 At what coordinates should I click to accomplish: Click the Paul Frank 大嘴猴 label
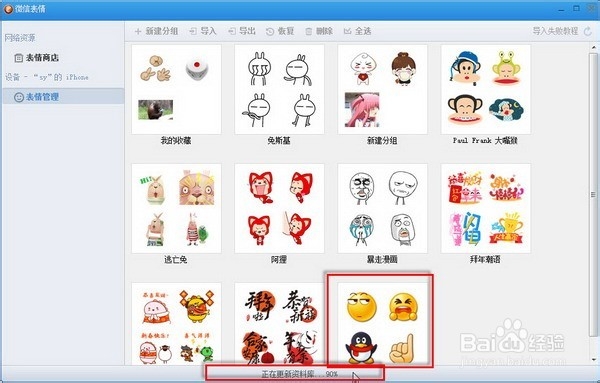tap(485, 141)
